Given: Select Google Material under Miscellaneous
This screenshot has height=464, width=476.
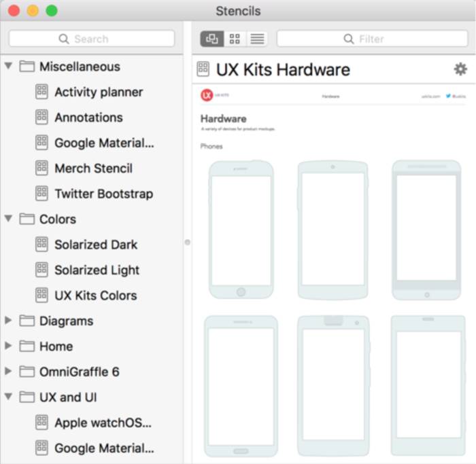Looking at the screenshot, I should pyautogui.click(x=104, y=143).
